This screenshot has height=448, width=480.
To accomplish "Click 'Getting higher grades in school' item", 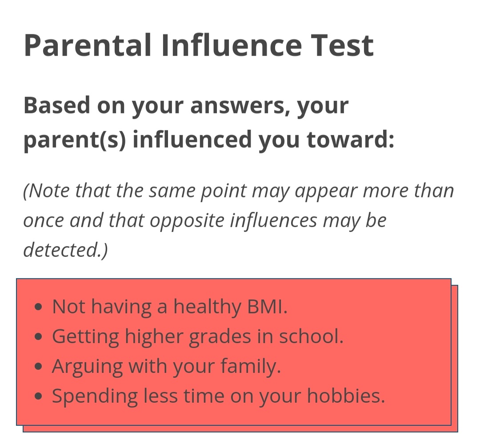I will 198,336.
